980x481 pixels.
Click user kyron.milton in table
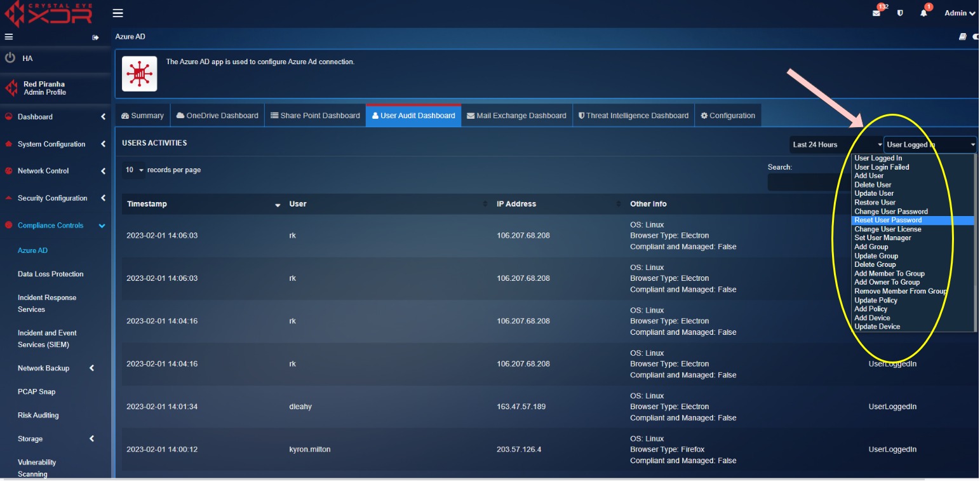pos(310,449)
